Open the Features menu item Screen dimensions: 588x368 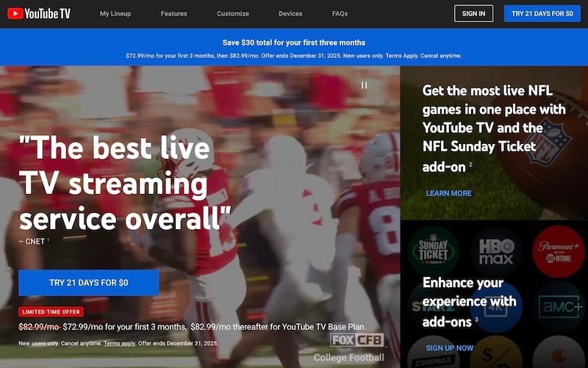173,13
